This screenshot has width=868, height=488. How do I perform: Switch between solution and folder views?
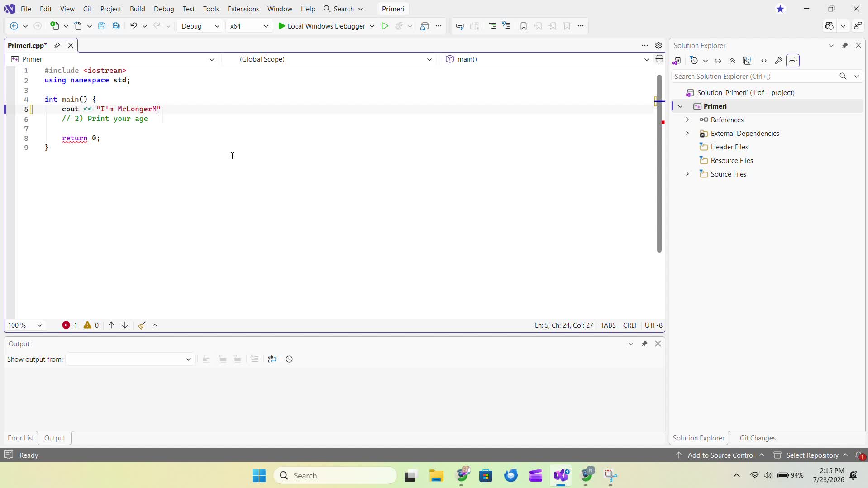(677, 61)
